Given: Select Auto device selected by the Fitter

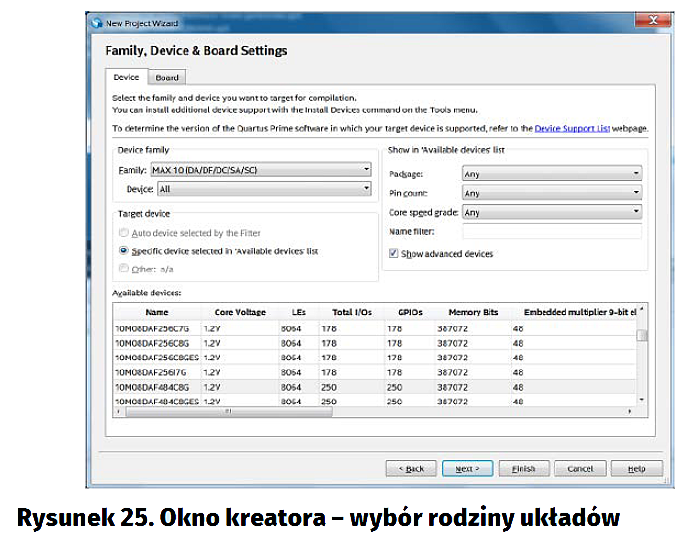Looking at the screenshot, I should tap(124, 233).
